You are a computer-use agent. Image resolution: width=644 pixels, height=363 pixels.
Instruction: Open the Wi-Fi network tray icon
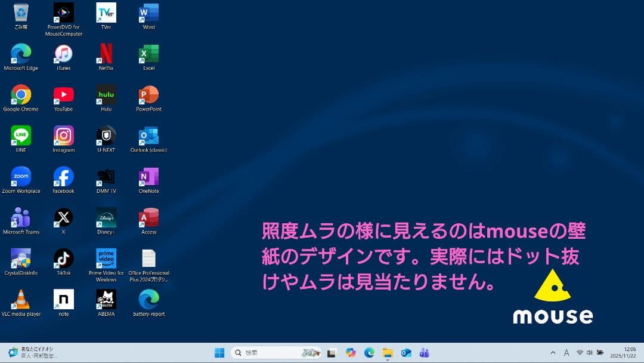(x=580, y=353)
